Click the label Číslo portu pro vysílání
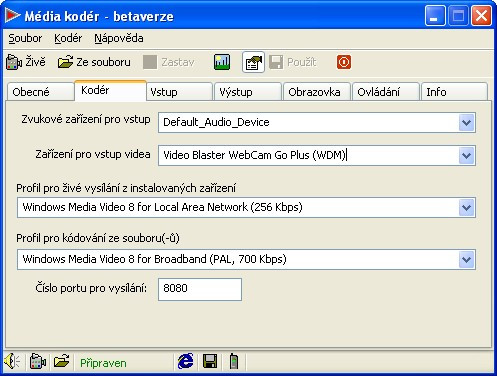The width and height of the screenshot is (497, 376). pos(91,288)
